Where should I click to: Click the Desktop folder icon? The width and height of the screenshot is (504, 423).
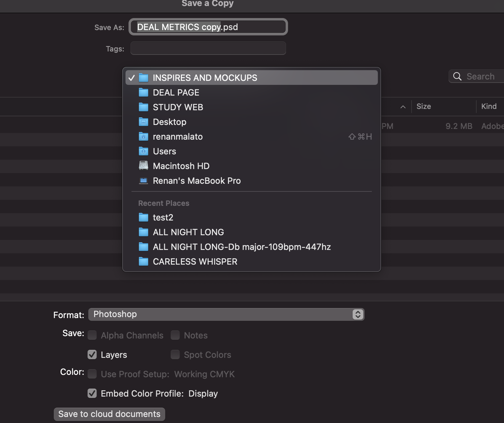point(143,122)
